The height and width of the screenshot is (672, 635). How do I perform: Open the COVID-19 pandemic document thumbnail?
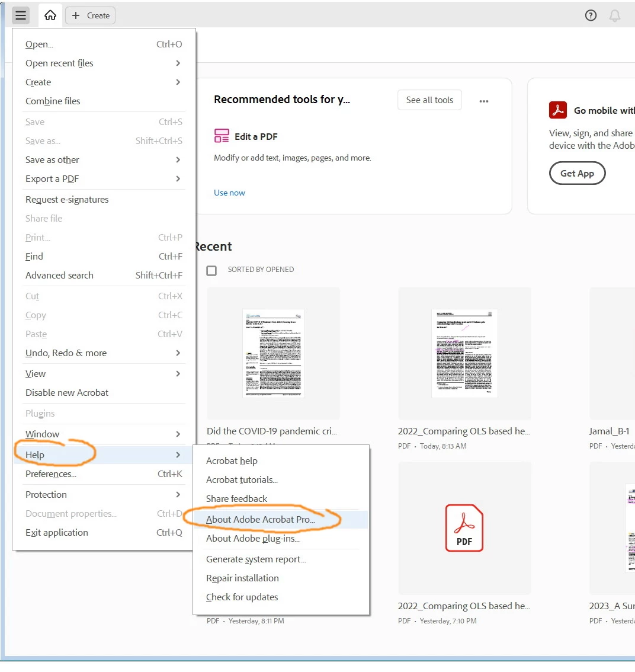point(273,353)
